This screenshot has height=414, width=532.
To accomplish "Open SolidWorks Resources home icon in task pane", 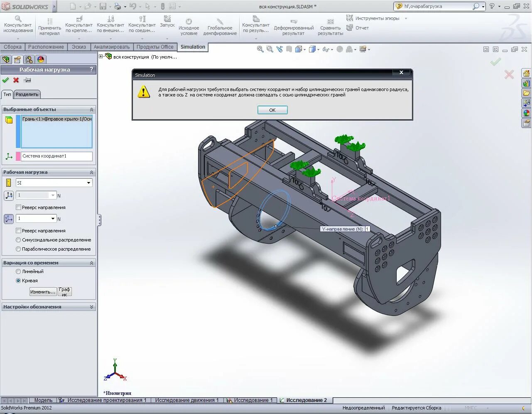I will pos(527,73).
